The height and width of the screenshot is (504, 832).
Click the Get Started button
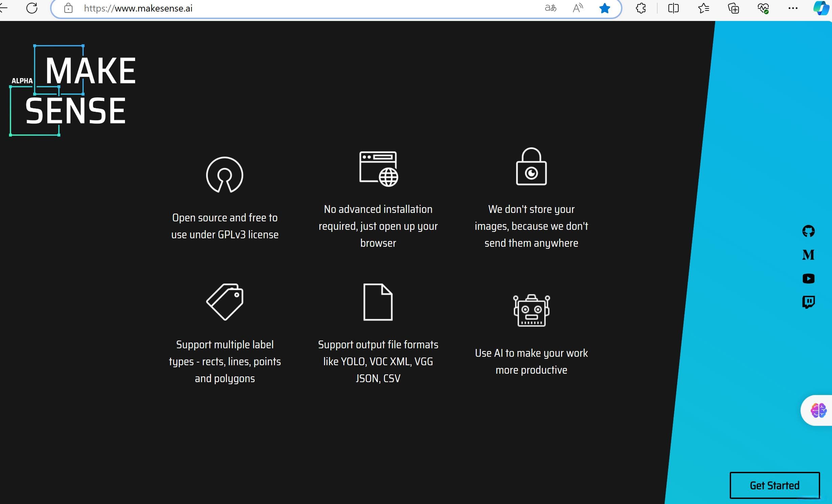[774, 485]
